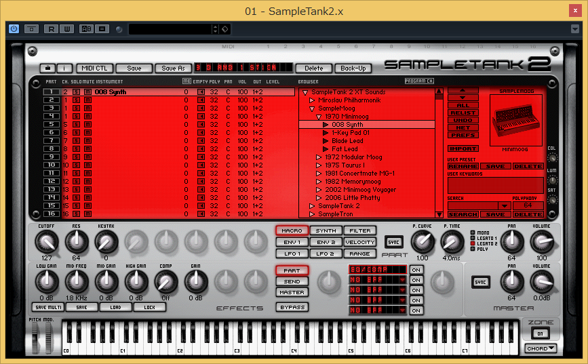Expand Miroslav Philharmonik folder

(x=311, y=100)
